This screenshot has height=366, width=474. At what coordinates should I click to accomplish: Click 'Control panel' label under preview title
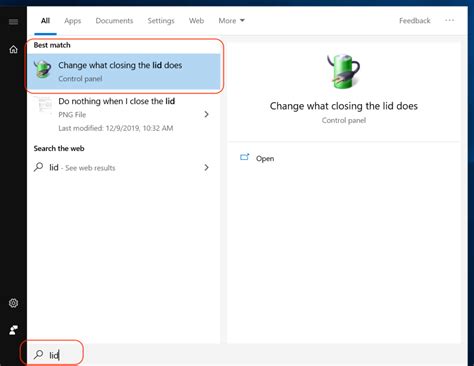(x=344, y=120)
